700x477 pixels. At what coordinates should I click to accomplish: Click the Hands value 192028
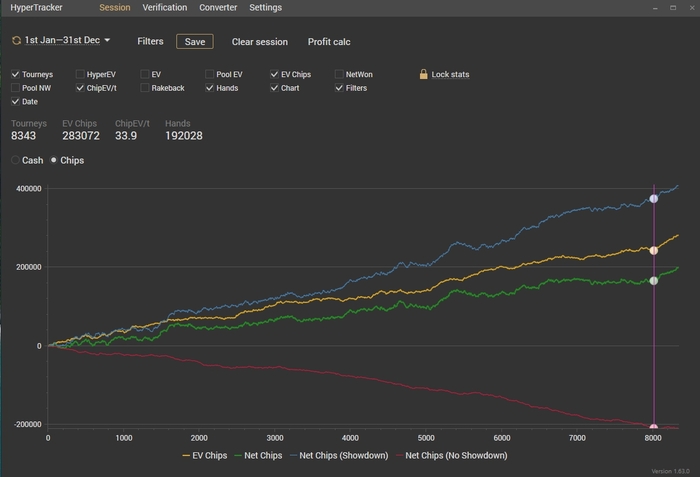point(184,136)
